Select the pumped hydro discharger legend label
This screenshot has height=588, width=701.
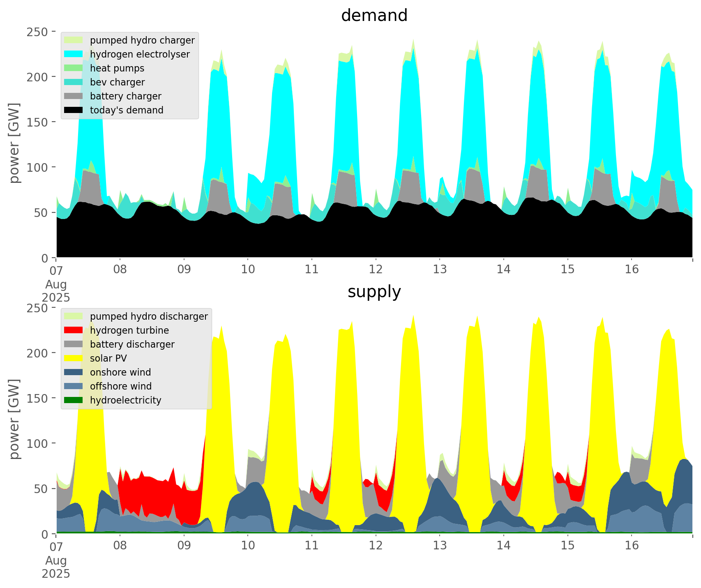point(149,316)
